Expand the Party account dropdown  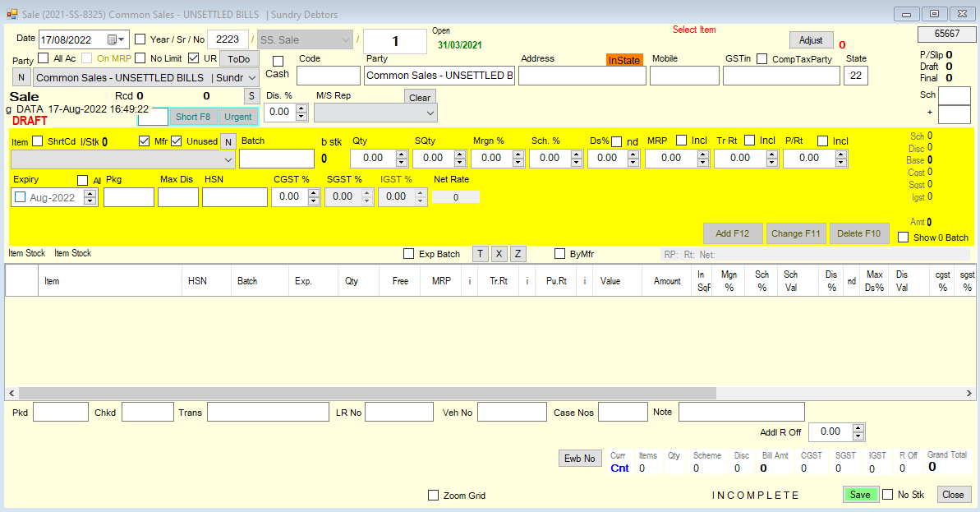coord(252,77)
